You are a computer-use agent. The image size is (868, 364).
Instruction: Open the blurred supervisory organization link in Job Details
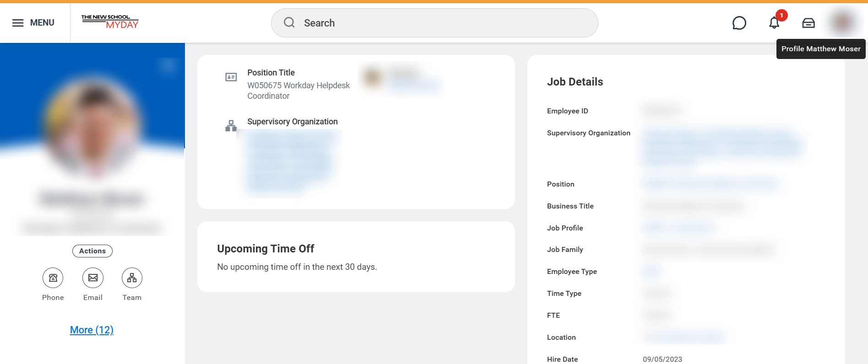[x=723, y=146]
